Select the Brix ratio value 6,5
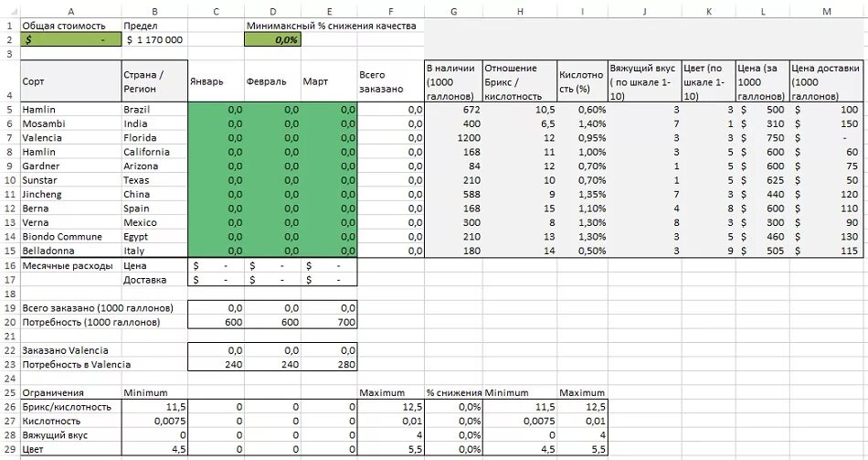The image size is (868, 460). (520, 123)
